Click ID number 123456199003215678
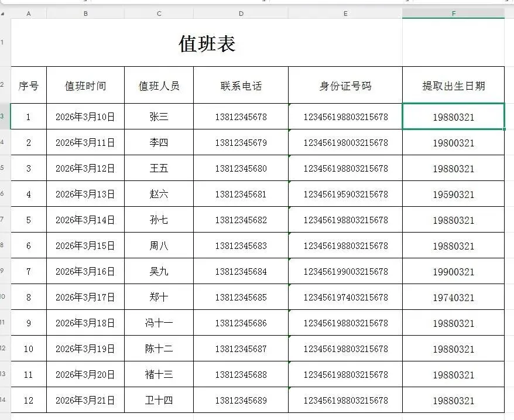 point(345,271)
